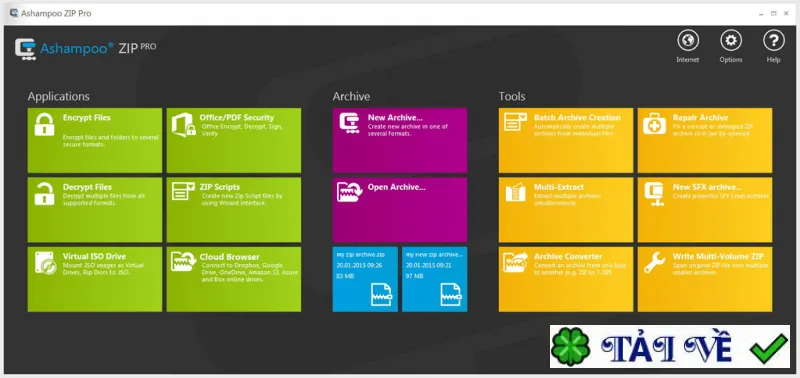The height and width of the screenshot is (378, 800).
Task: Select the 'New SFX archive...' title
Action: 707,187
